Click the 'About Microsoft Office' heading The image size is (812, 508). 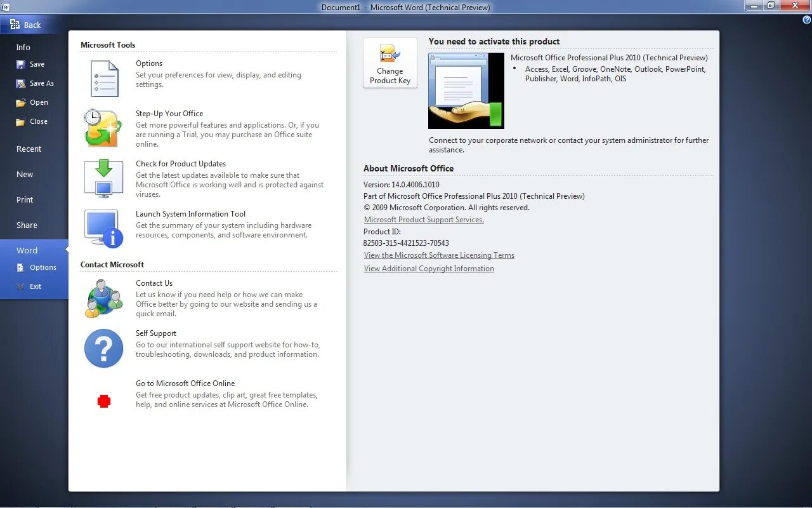tap(409, 168)
